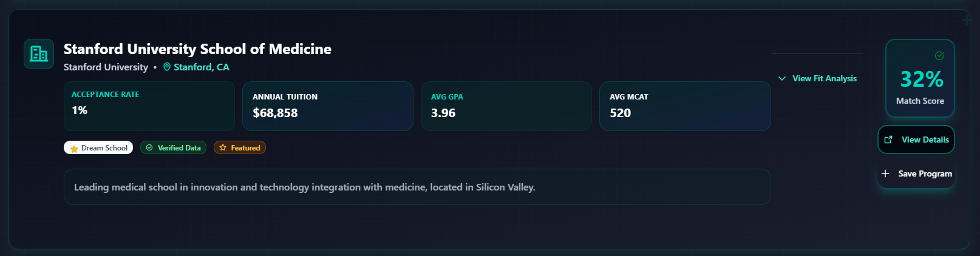The width and height of the screenshot is (980, 256).
Task: Click the school building icon
Action: pos(39,54)
